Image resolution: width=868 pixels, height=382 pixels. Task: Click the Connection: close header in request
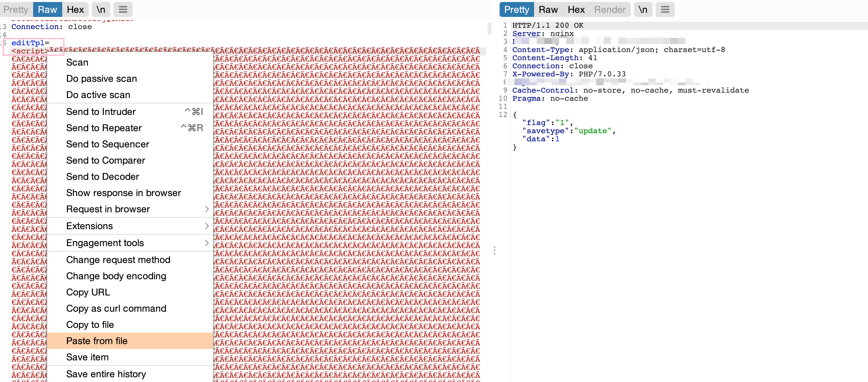[x=52, y=27]
